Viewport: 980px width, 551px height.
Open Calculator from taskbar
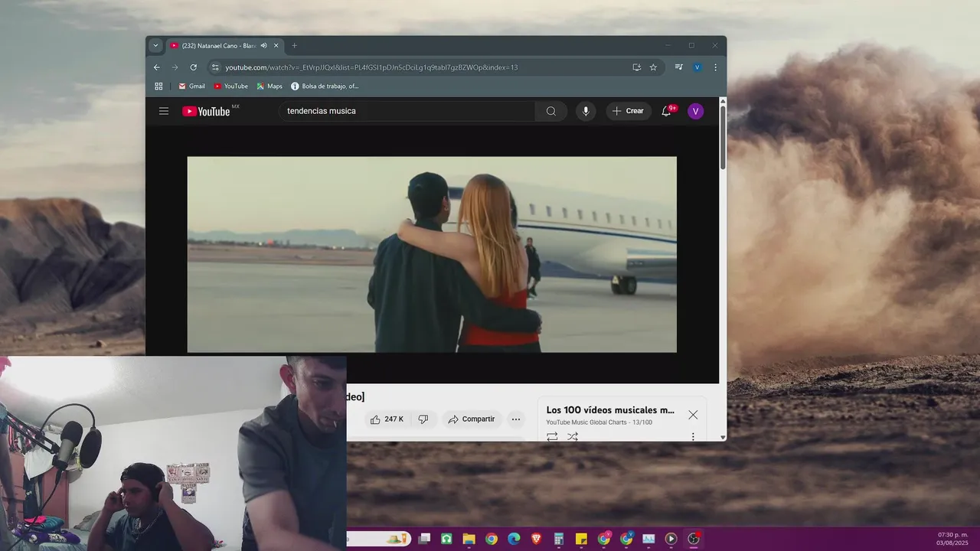coord(559,539)
